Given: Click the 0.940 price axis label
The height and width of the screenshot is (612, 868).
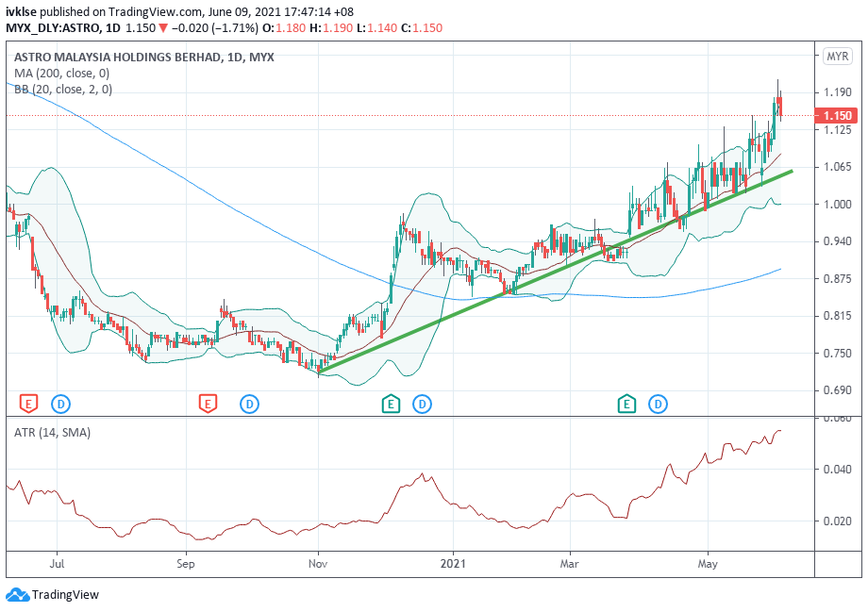Looking at the screenshot, I should pos(838,241).
